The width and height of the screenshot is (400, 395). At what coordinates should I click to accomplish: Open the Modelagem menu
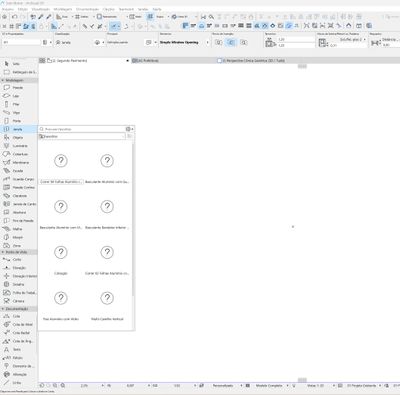[62, 9]
